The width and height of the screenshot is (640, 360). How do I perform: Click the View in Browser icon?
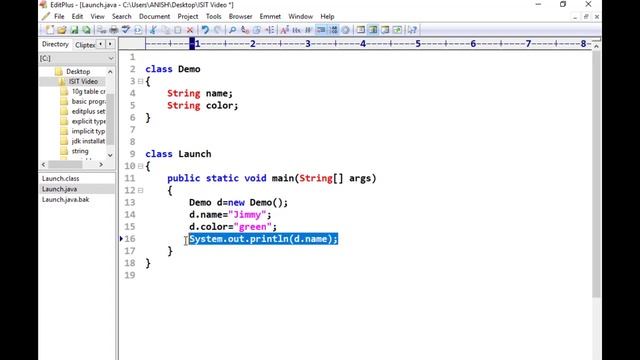pyautogui.click(x=138, y=30)
